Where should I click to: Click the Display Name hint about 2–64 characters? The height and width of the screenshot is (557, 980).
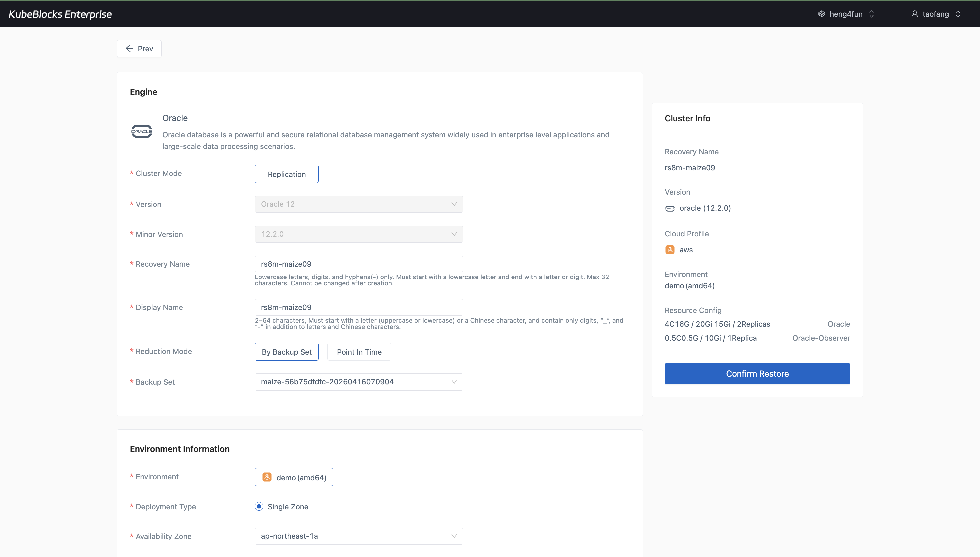439,324
